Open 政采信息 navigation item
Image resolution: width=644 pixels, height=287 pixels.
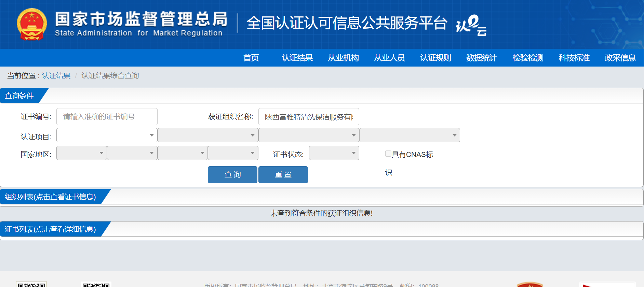620,58
